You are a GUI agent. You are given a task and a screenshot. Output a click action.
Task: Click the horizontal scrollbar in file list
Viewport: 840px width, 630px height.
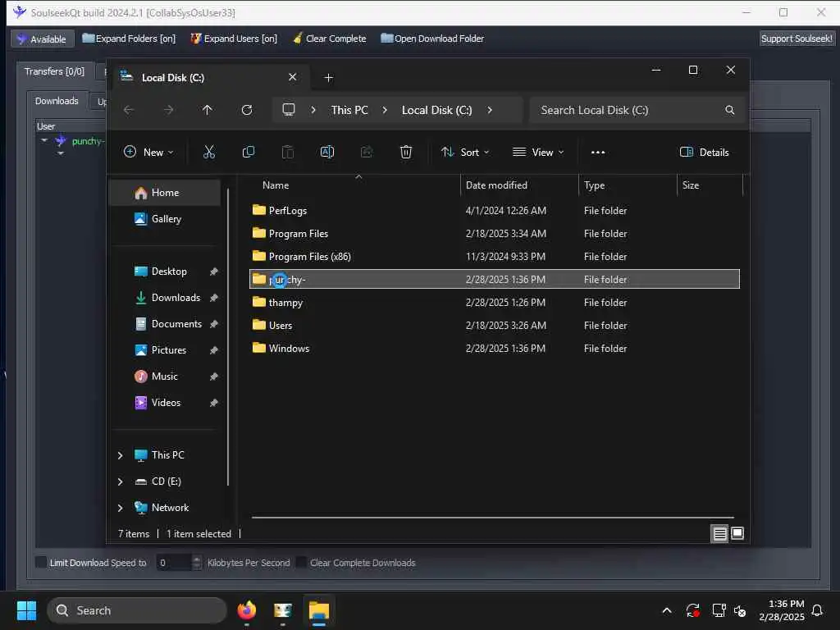coord(493,518)
